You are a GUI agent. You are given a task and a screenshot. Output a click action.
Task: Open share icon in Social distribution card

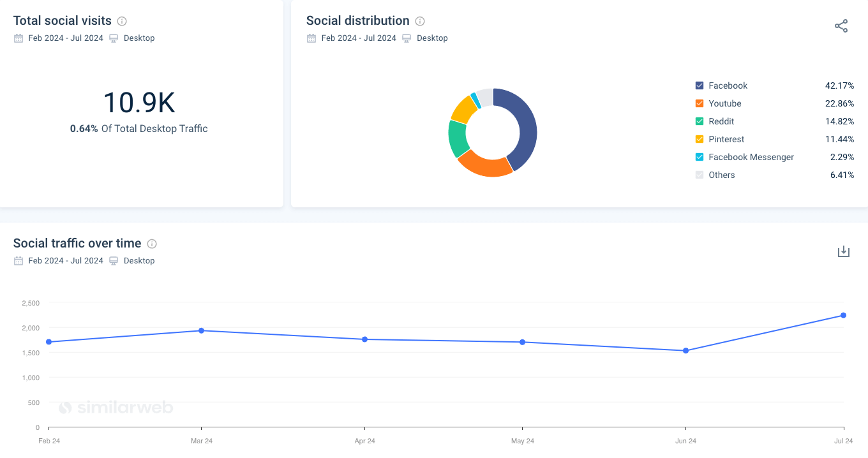(841, 26)
